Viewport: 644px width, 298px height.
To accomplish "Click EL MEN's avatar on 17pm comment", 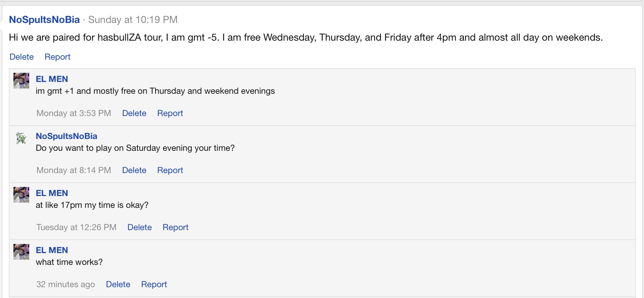I will (21, 195).
